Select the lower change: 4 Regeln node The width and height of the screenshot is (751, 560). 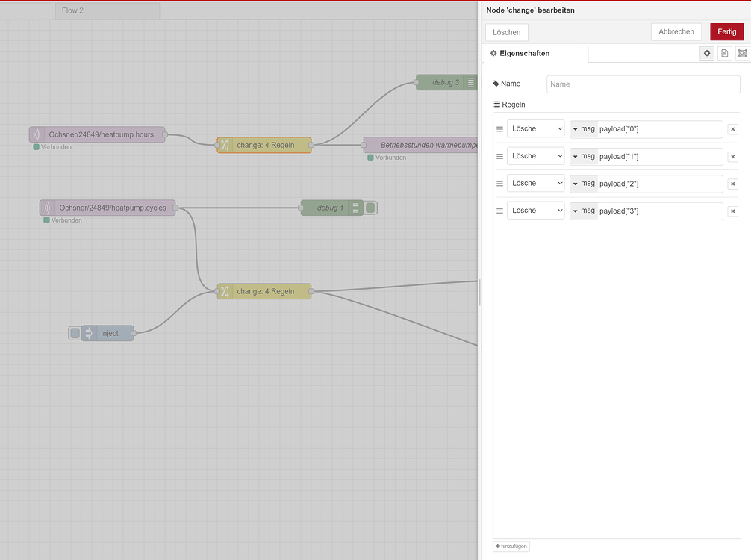point(264,291)
